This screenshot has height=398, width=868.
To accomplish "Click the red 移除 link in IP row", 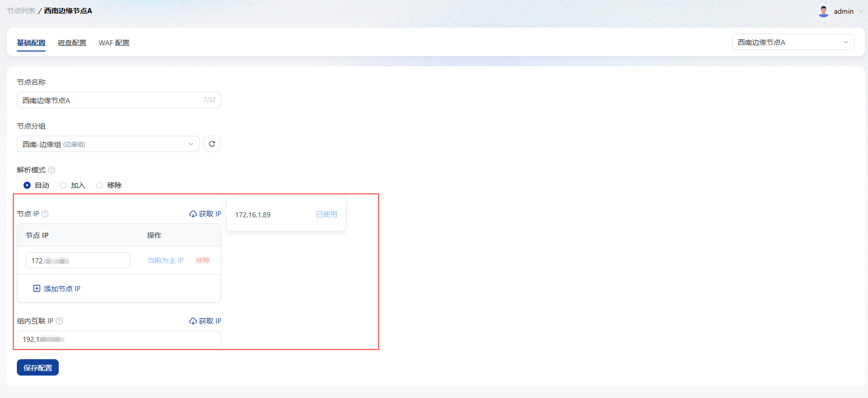I will (203, 260).
